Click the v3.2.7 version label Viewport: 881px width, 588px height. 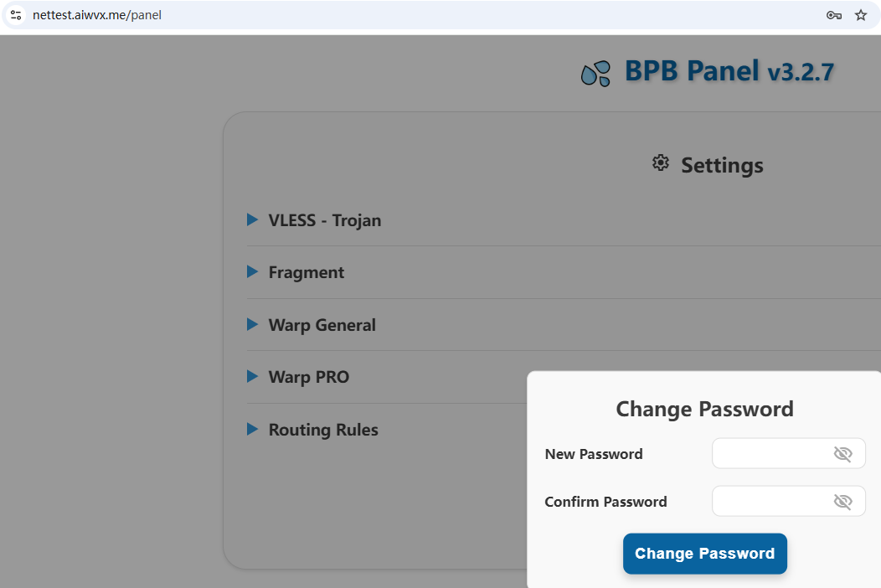point(801,73)
